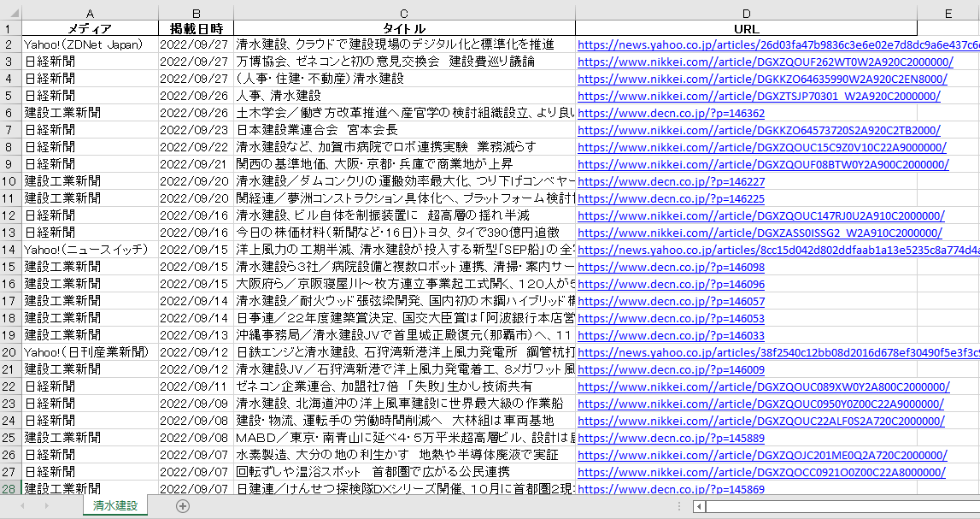Open nikkei link DGXZQOUF262WT0W2A920C2000000

pyautogui.click(x=765, y=62)
